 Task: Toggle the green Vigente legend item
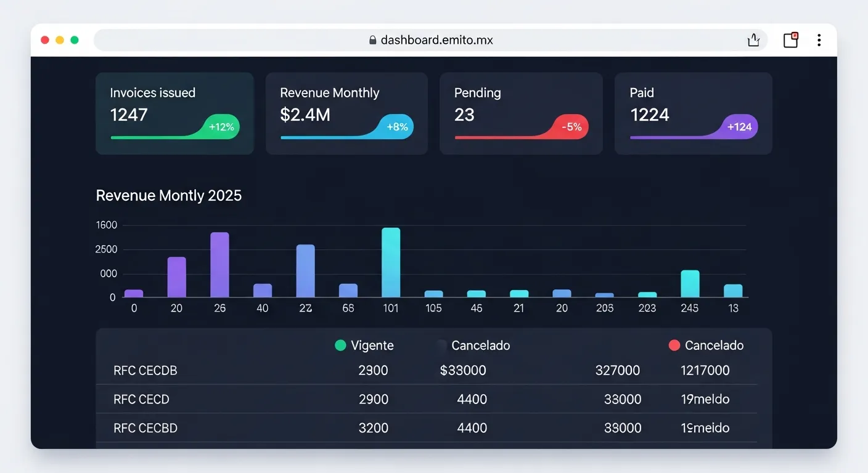(364, 346)
